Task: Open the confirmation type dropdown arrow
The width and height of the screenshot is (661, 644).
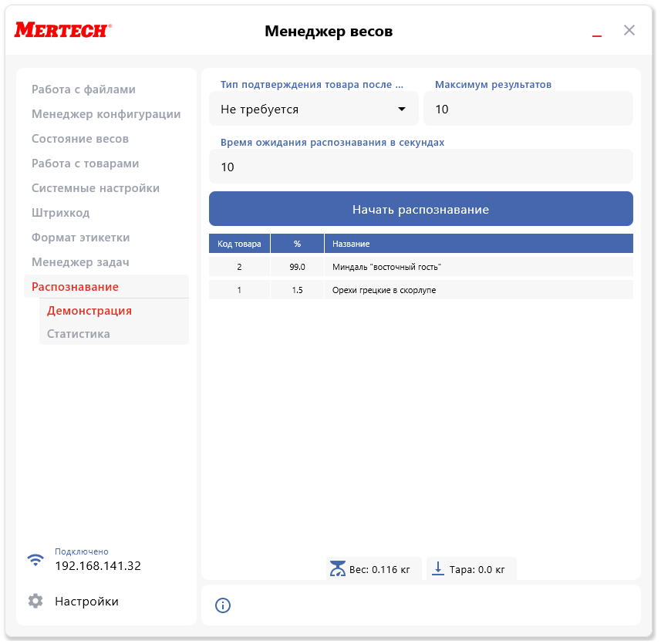Action: click(402, 110)
